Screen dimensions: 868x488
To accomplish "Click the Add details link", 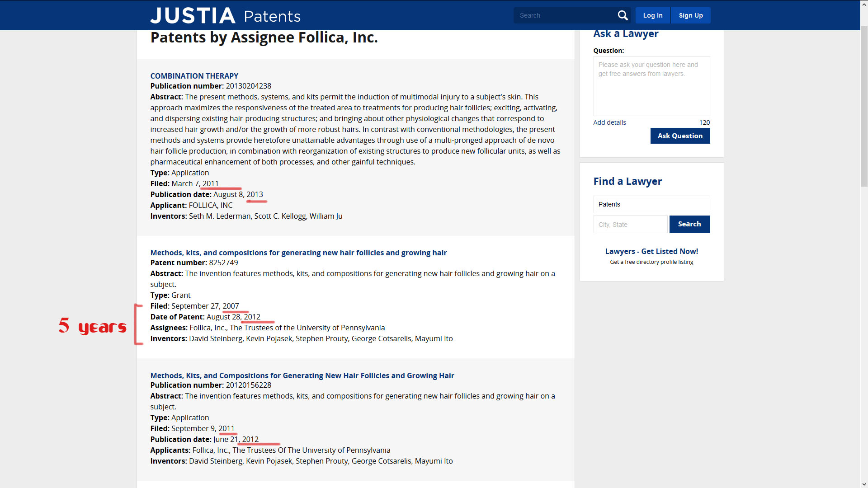I will pyautogui.click(x=609, y=122).
